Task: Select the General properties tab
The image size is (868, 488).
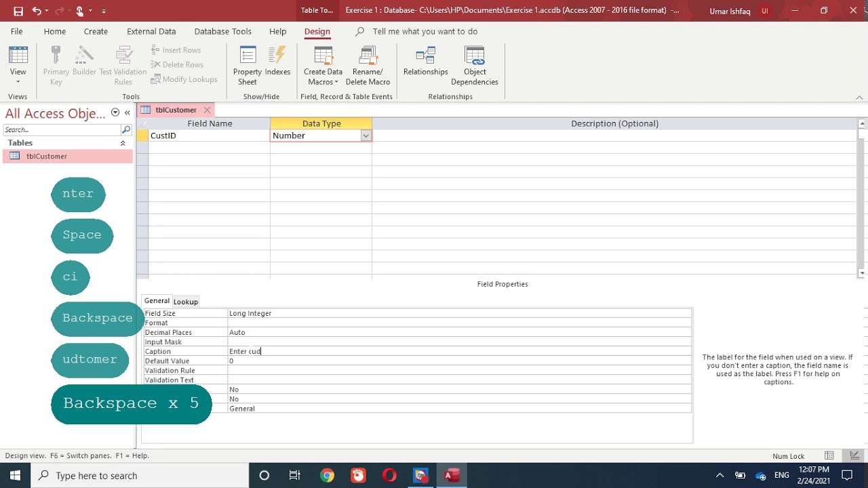Action: [x=157, y=301]
